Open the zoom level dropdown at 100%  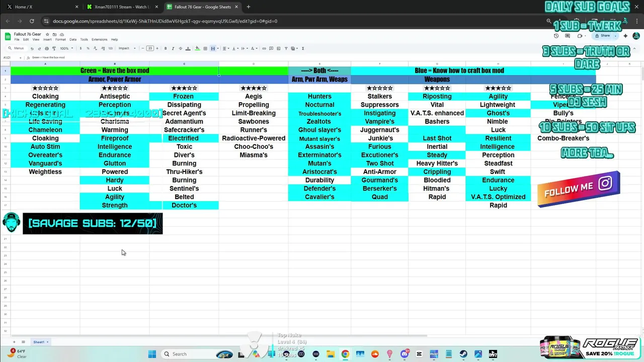pos(66,48)
